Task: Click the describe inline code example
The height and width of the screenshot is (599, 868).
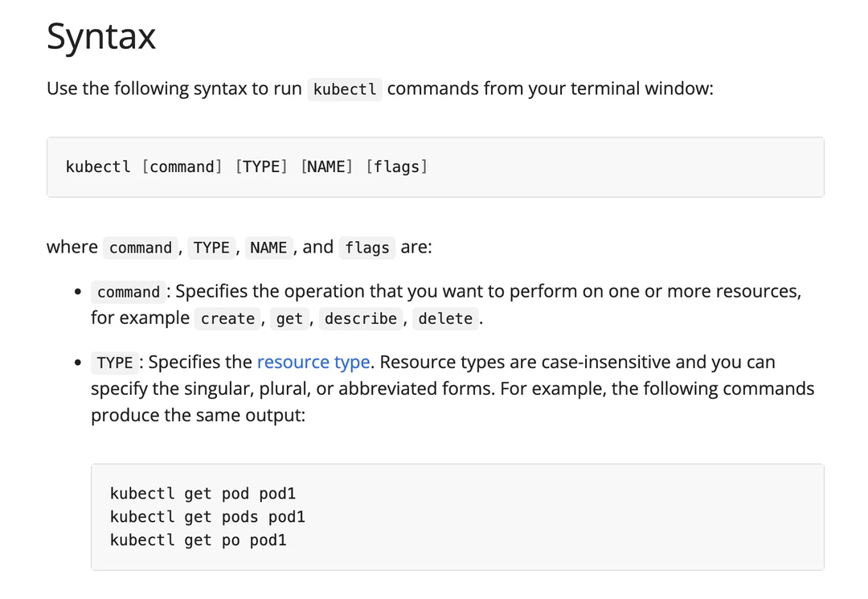Action: [361, 319]
